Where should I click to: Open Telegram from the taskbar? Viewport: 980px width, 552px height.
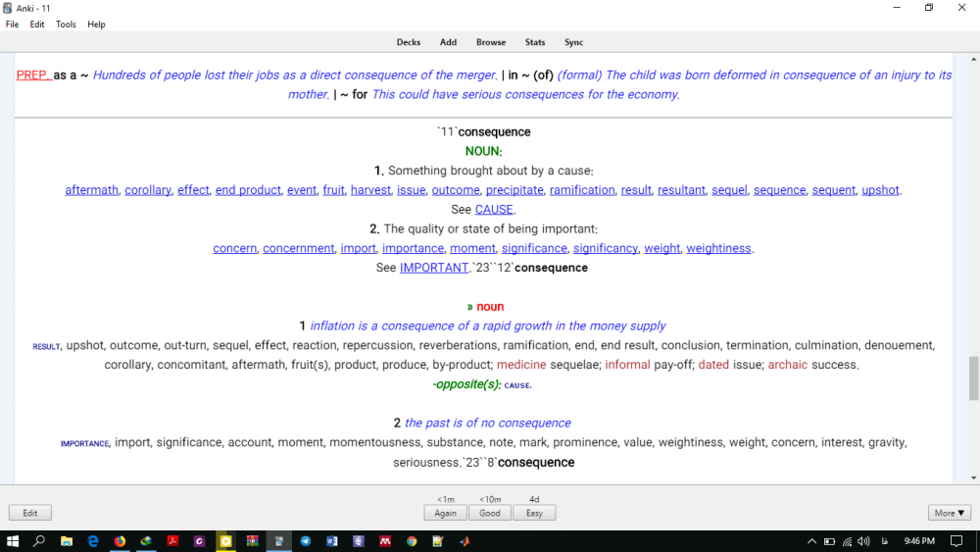305,541
